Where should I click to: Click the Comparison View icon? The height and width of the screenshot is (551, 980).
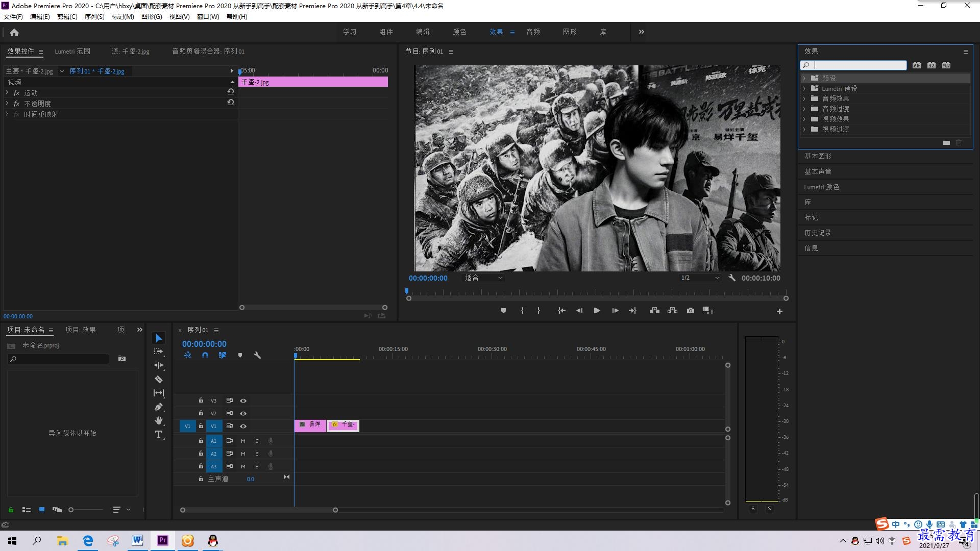coord(708,311)
